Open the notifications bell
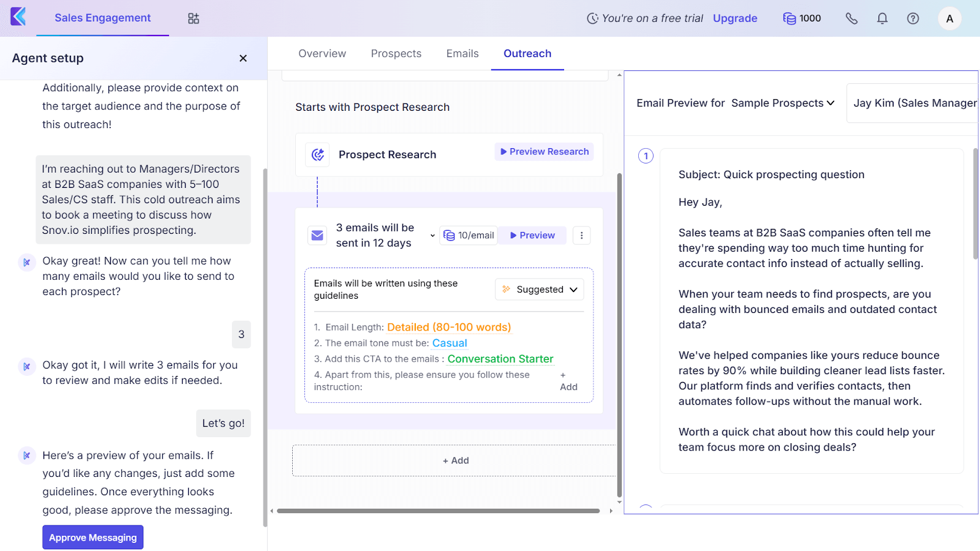The width and height of the screenshot is (980, 551). (882, 18)
